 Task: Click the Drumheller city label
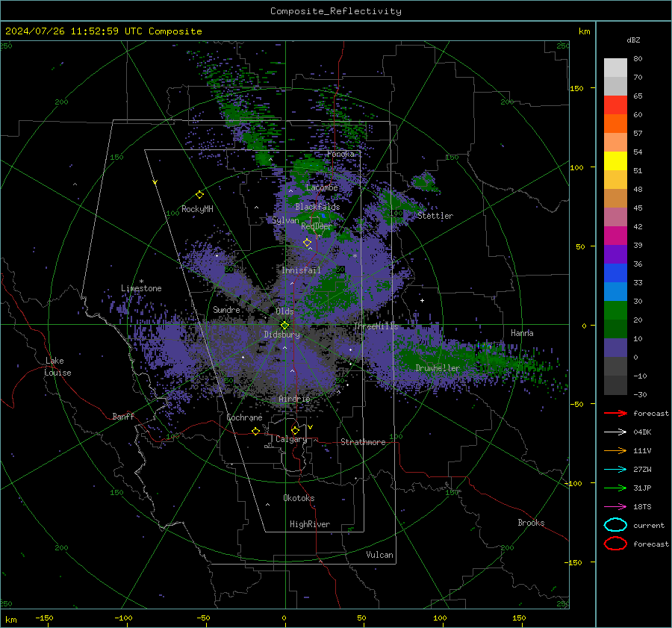(x=438, y=368)
